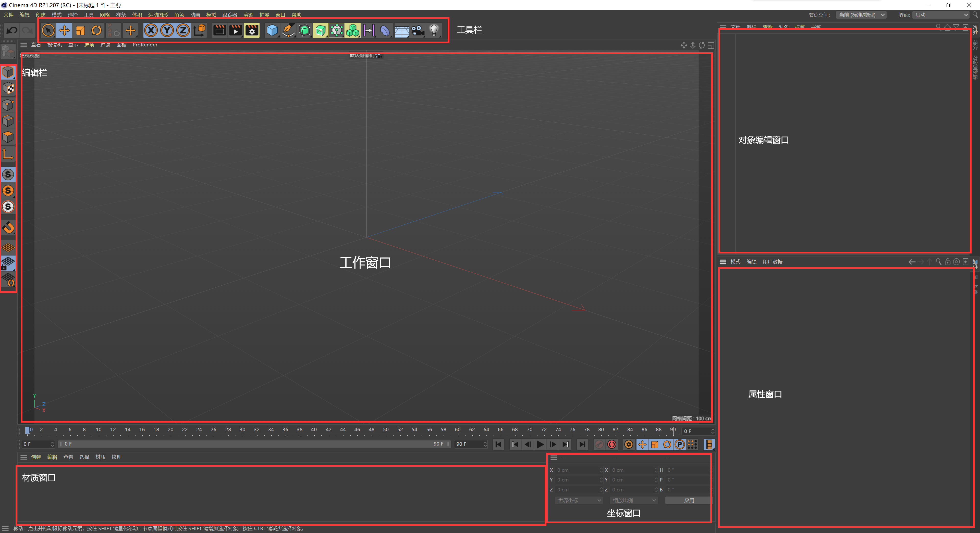The image size is (980, 533).
Task: Click Render to Picture Viewer icon
Action: tap(236, 30)
